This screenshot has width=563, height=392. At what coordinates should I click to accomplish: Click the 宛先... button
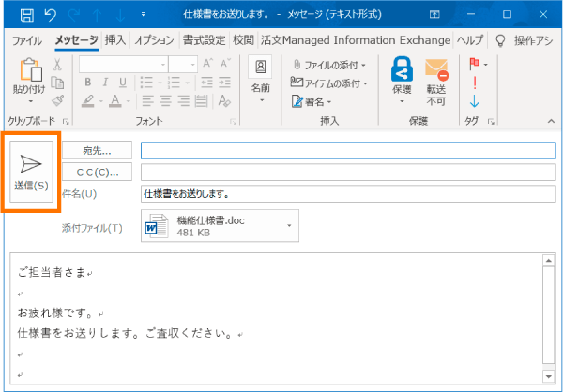tap(97, 150)
